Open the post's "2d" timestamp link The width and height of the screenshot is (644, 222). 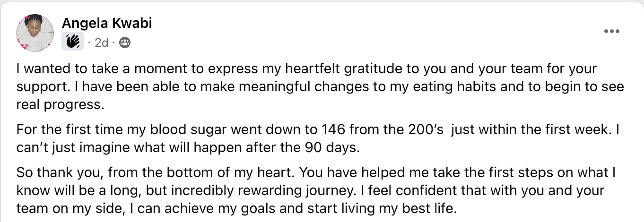click(x=102, y=43)
